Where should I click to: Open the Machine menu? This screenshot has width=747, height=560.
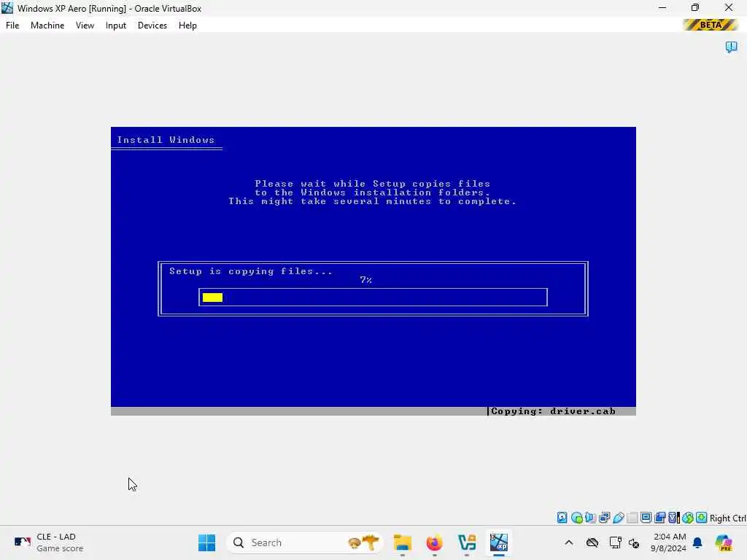pyautogui.click(x=47, y=26)
